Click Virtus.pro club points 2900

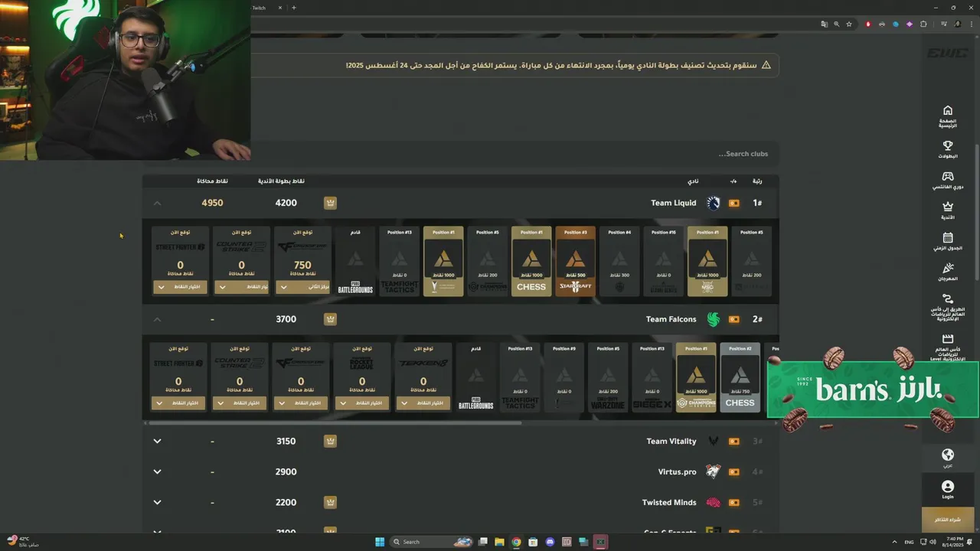[286, 472]
